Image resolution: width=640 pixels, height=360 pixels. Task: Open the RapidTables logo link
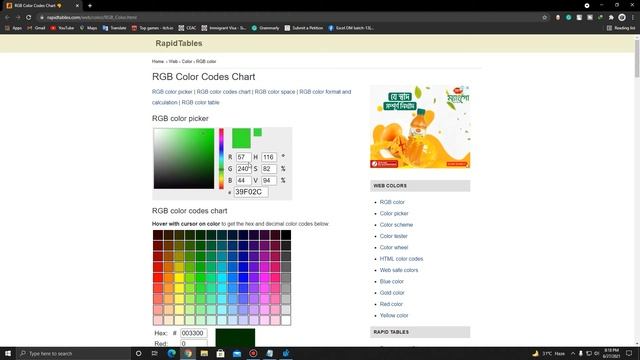point(179,43)
